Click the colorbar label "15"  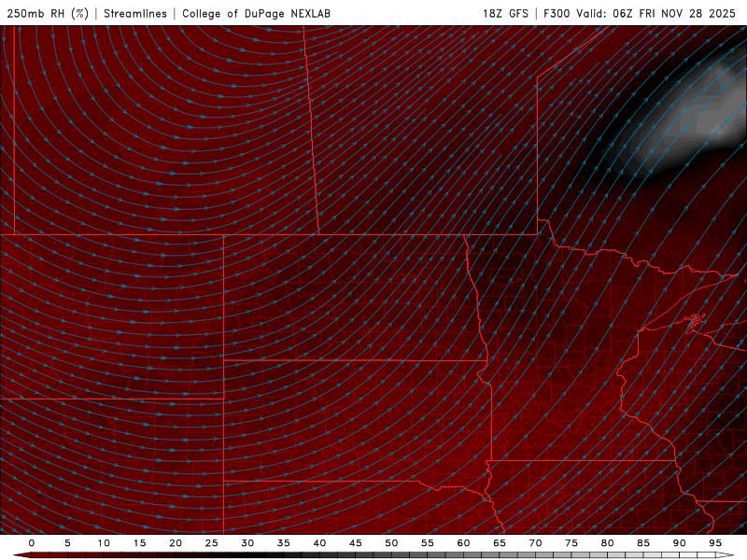pyautogui.click(x=139, y=543)
